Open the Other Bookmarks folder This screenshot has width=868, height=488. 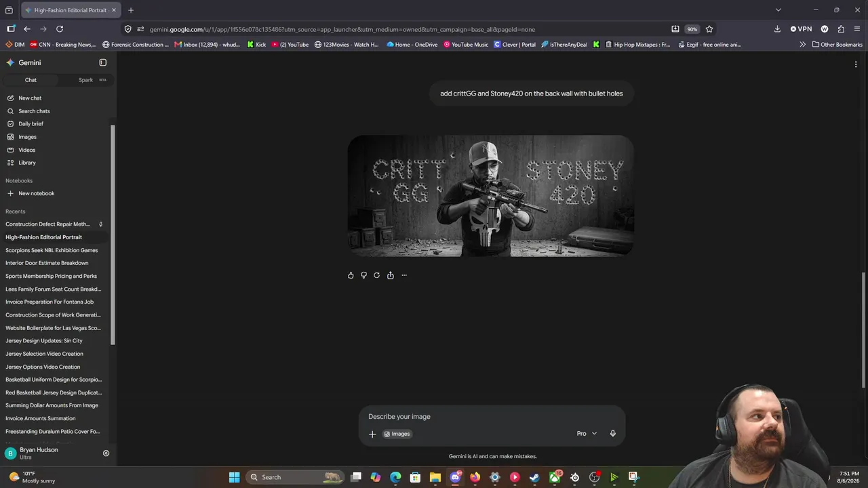coord(837,45)
